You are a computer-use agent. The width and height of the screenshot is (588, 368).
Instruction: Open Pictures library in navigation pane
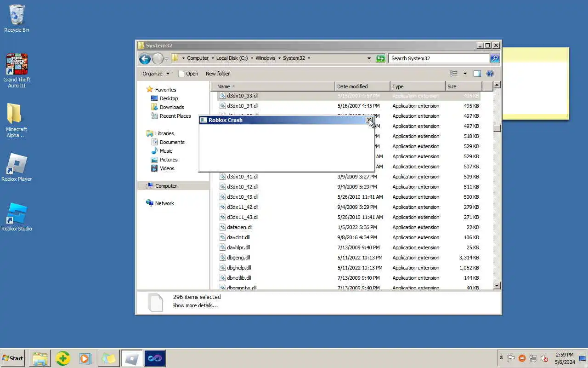click(x=169, y=160)
